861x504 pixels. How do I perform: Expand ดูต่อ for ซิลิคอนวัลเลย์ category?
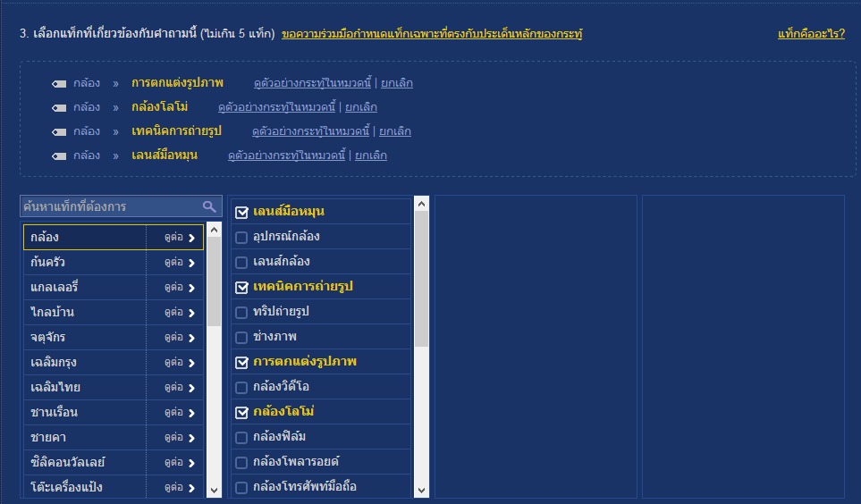pyautogui.click(x=180, y=462)
